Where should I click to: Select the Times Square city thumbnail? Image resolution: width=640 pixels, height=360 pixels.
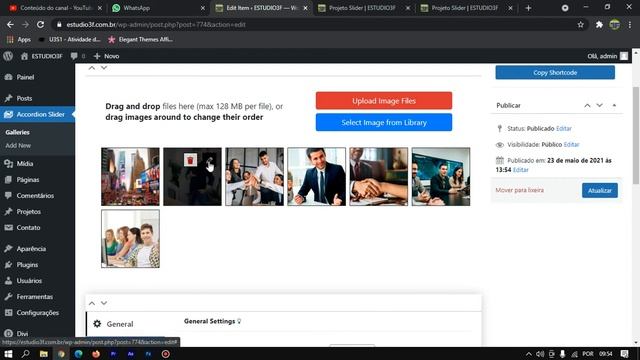click(x=130, y=177)
